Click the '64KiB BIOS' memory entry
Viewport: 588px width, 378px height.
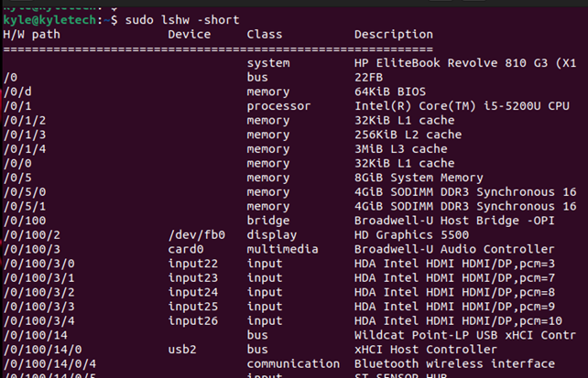coord(390,92)
